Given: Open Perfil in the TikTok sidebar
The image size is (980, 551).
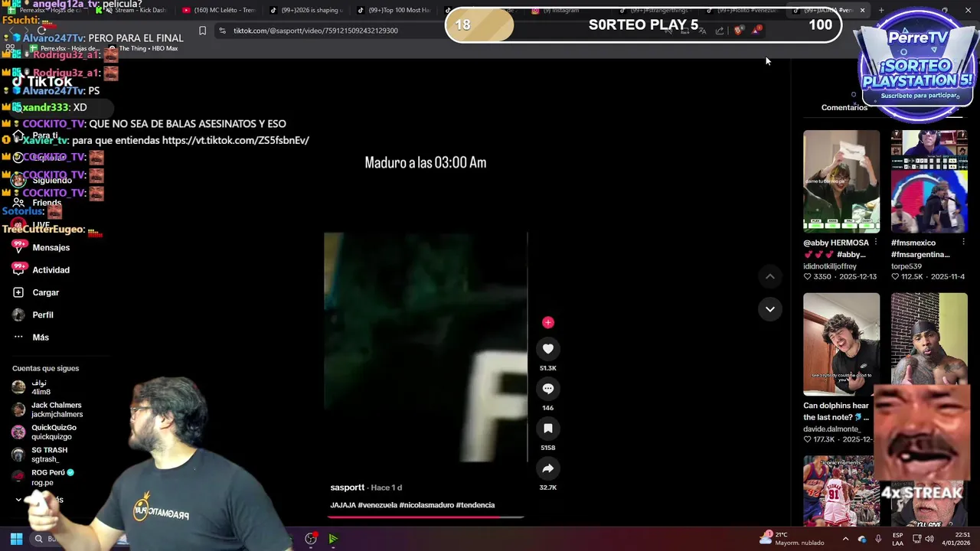Looking at the screenshot, I should coord(41,315).
